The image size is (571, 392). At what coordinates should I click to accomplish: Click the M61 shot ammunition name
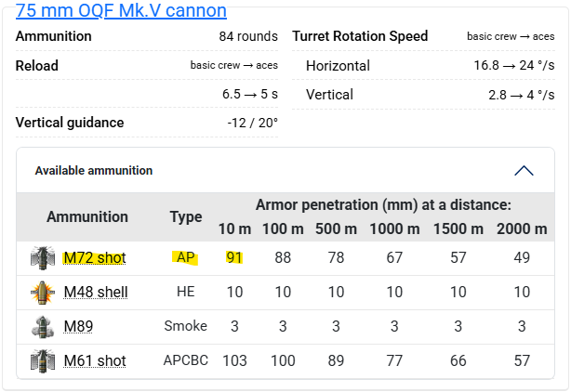[x=94, y=360]
